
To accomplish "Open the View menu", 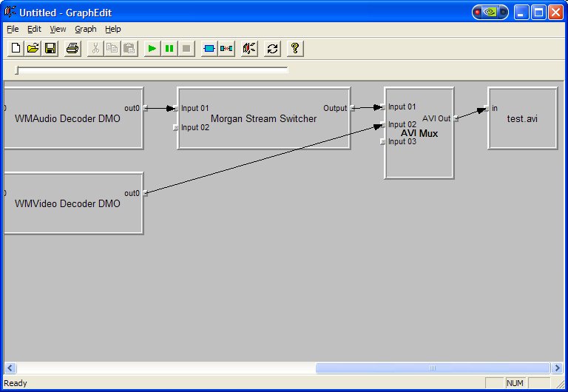I will [x=58, y=29].
